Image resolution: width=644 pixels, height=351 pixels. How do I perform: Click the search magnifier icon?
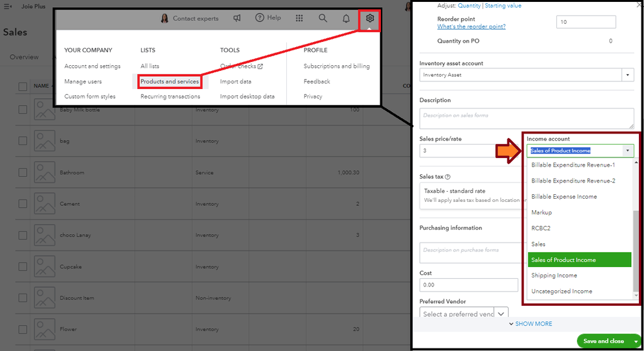pos(323,18)
